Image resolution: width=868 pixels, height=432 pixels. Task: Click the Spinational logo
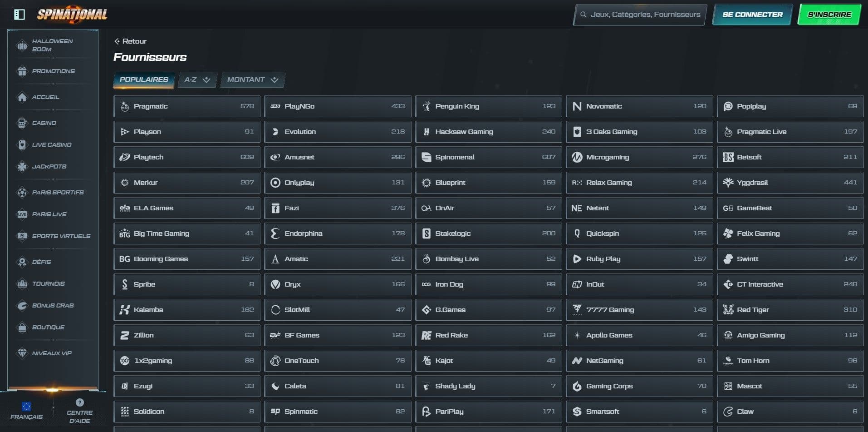click(72, 15)
